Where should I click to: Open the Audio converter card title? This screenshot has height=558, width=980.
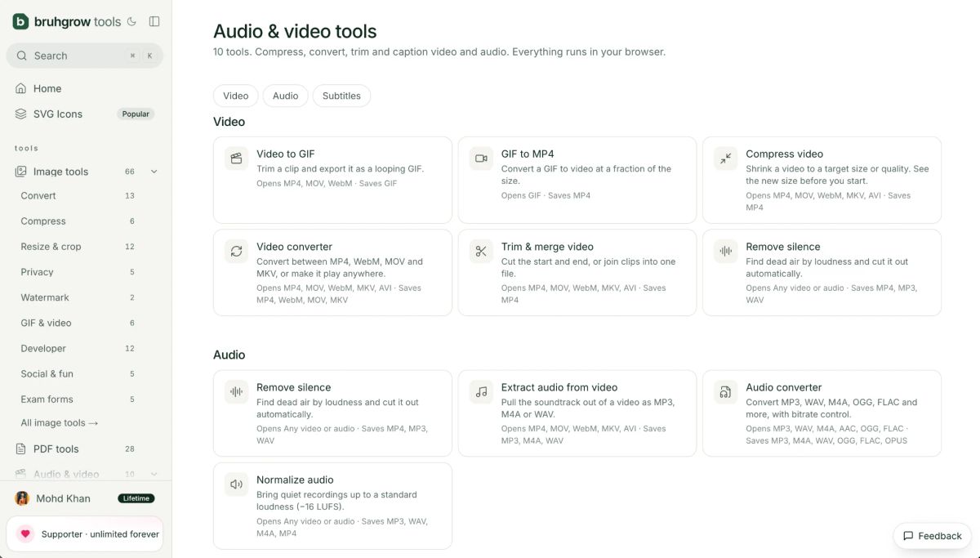pyautogui.click(x=783, y=387)
